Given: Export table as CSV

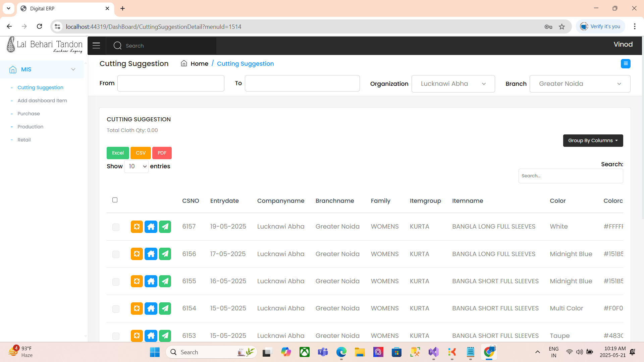Looking at the screenshot, I should pos(141,153).
